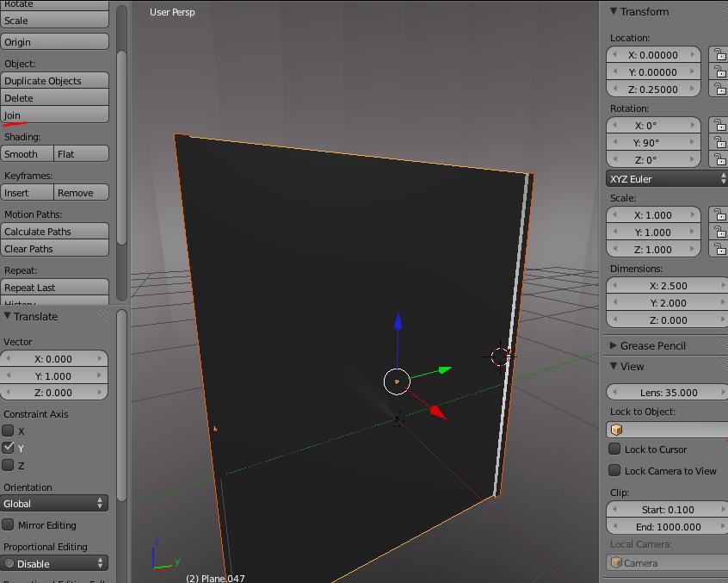Click the Remove keyframe button
The image size is (728, 583).
[81, 192]
